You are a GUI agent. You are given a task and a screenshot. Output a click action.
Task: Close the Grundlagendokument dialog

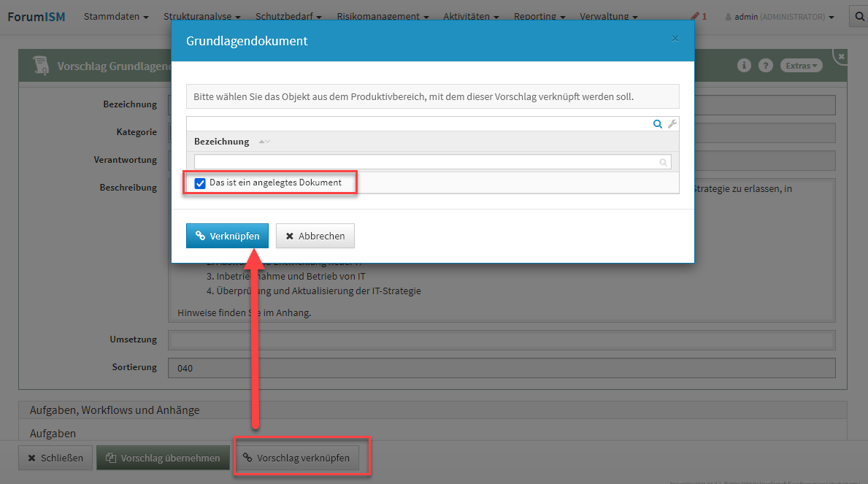[x=675, y=38]
